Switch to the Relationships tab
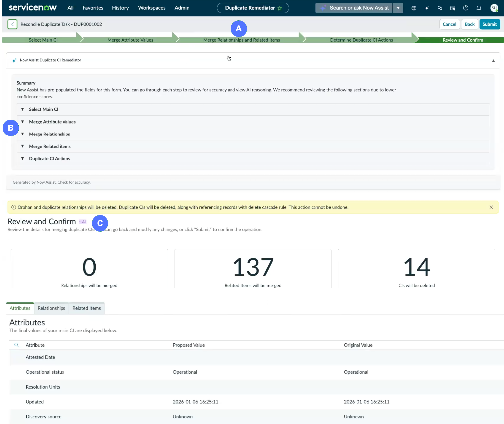 pyautogui.click(x=52, y=308)
